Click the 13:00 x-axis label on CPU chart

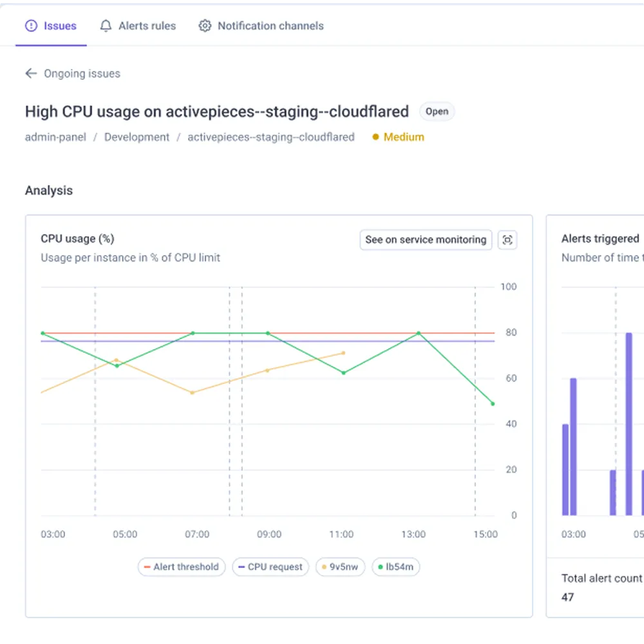(413, 535)
